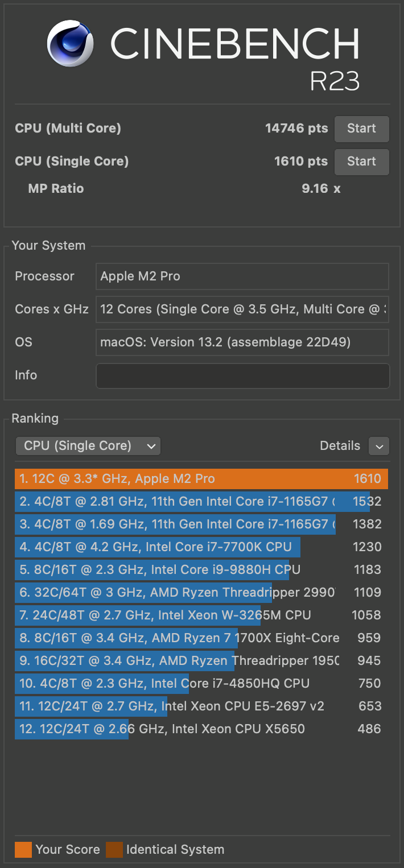404x868 pixels.
Task: Click the R23 version text
Action: pyautogui.click(x=335, y=81)
